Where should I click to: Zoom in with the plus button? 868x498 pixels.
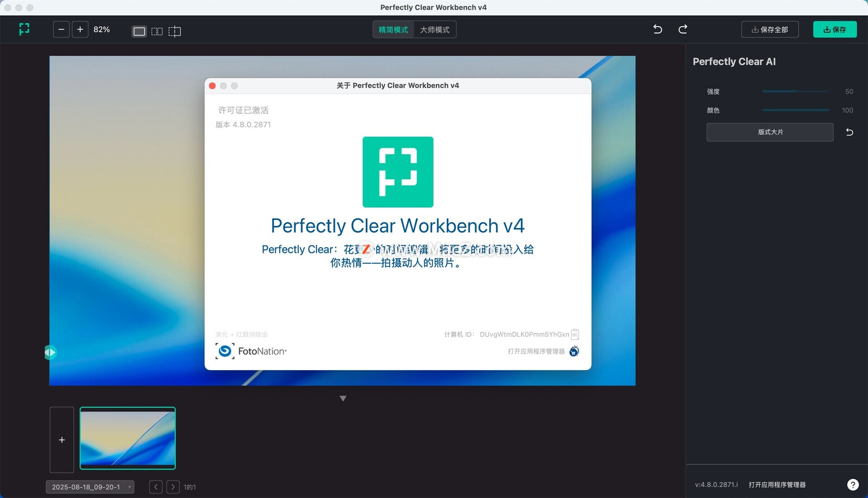[80, 29]
